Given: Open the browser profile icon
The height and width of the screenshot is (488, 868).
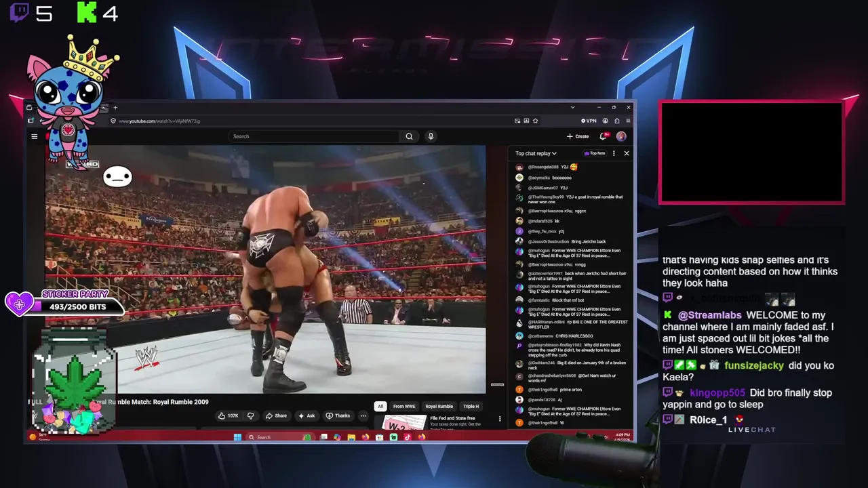Looking at the screenshot, I should 605,121.
